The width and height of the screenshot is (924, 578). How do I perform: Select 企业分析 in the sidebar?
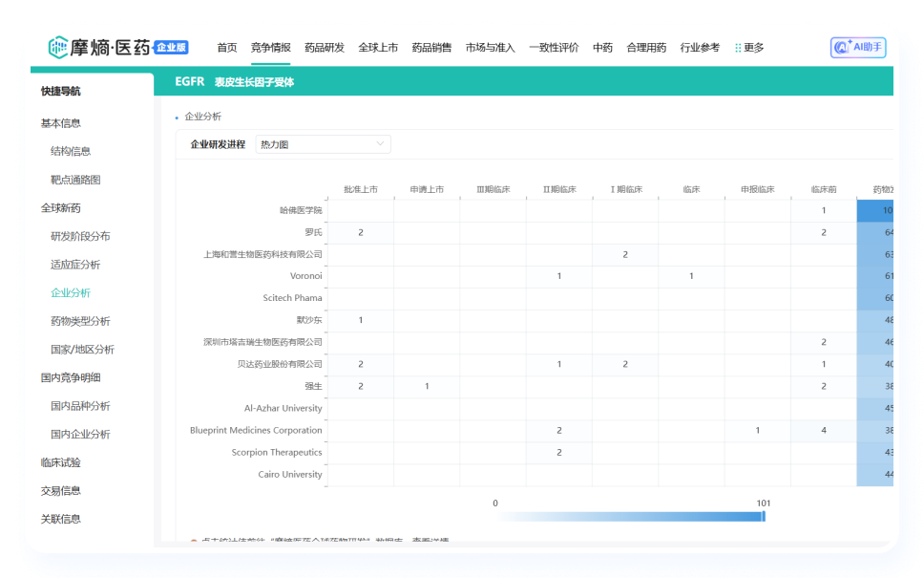tap(71, 293)
